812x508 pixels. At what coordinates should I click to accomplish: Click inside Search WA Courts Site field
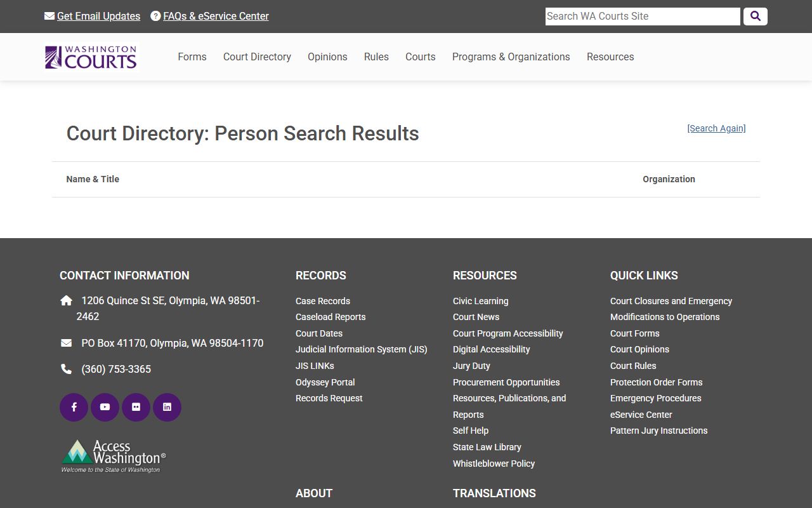click(x=643, y=17)
